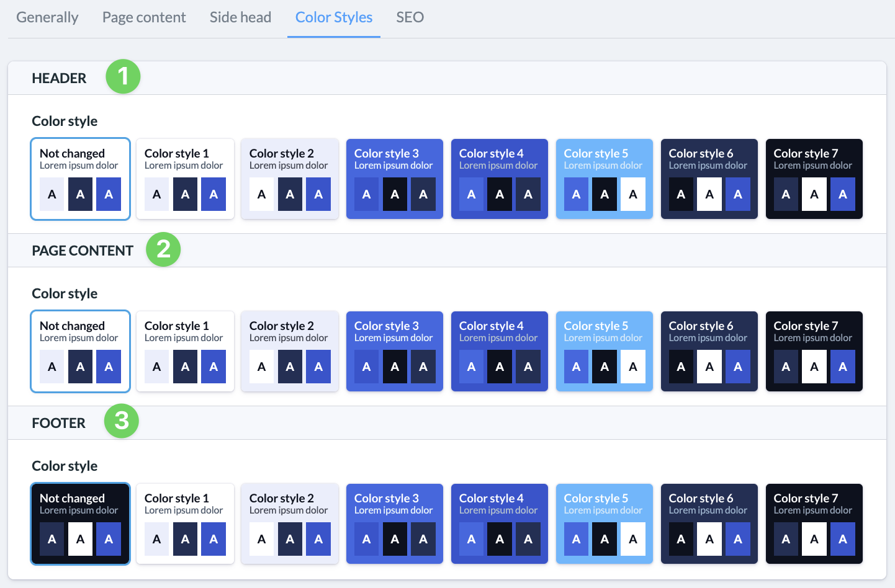The height and width of the screenshot is (588, 895).
Task: Select Color style 3 under Header
Action: [395, 179]
